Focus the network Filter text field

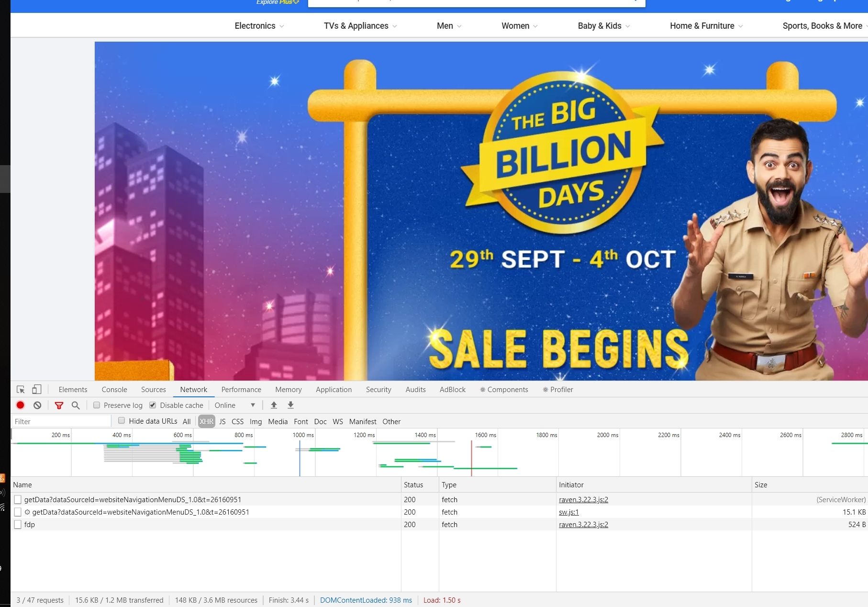(x=61, y=422)
